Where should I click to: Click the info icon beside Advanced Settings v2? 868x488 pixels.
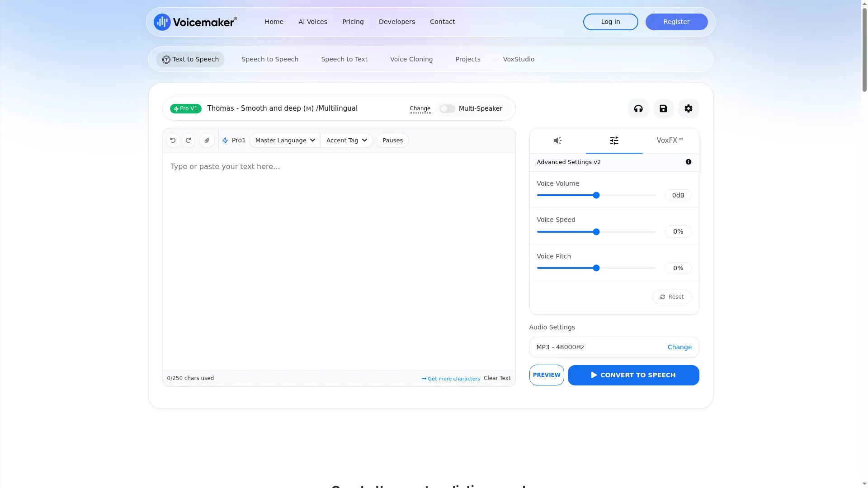click(x=688, y=162)
